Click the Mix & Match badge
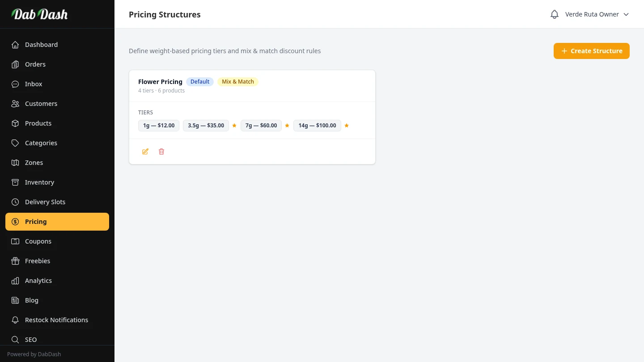This screenshot has width=644, height=362. pos(238,82)
